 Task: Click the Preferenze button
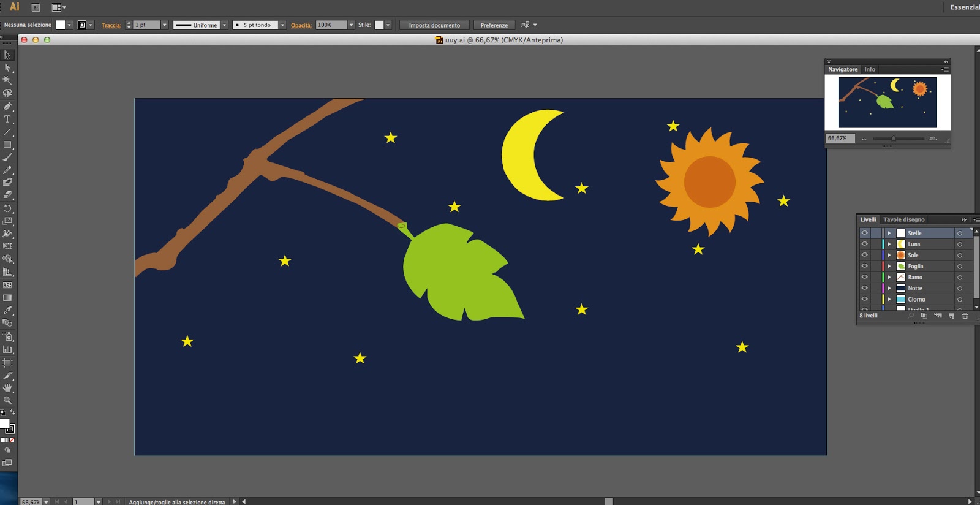coord(494,25)
